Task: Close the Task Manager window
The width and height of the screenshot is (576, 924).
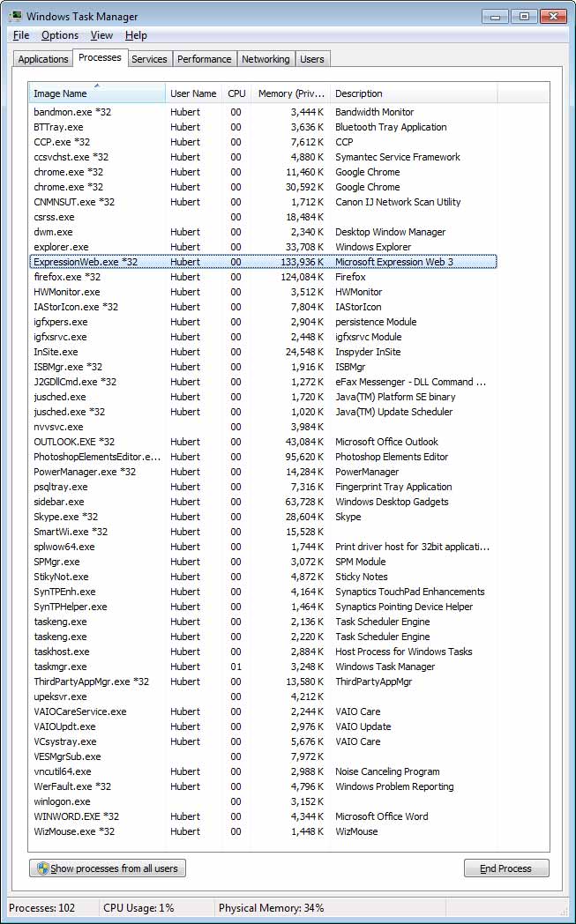Action: click(x=552, y=17)
